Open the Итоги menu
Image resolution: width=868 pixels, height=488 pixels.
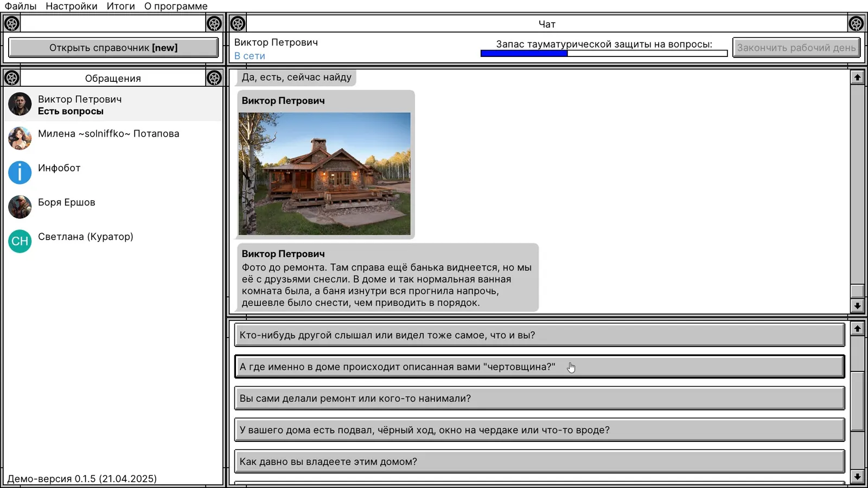pyautogui.click(x=120, y=6)
